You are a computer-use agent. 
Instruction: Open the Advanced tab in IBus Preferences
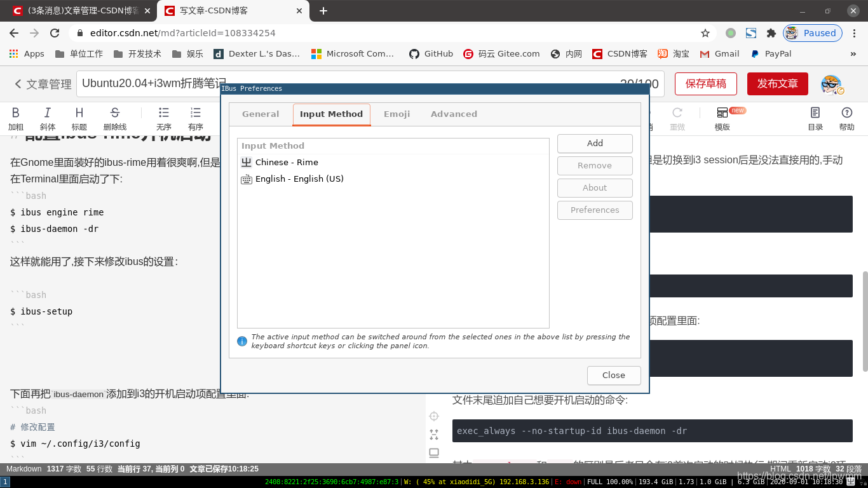pos(454,114)
